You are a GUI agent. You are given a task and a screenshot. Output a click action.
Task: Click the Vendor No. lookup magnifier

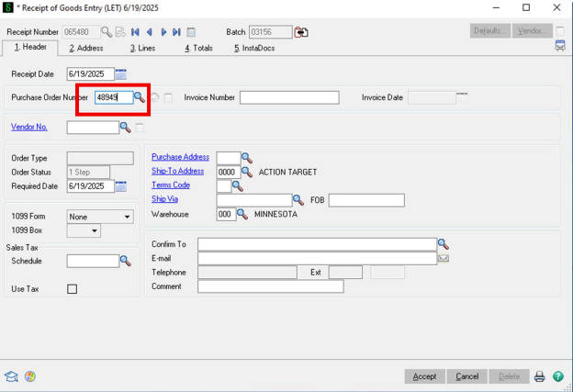click(x=126, y=128)
